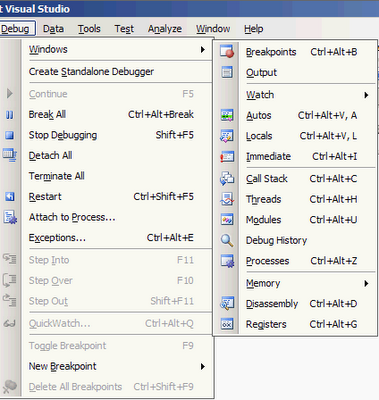Click the Step Into icon
Viewport: 379px width, 400px height.
point(10,259)
